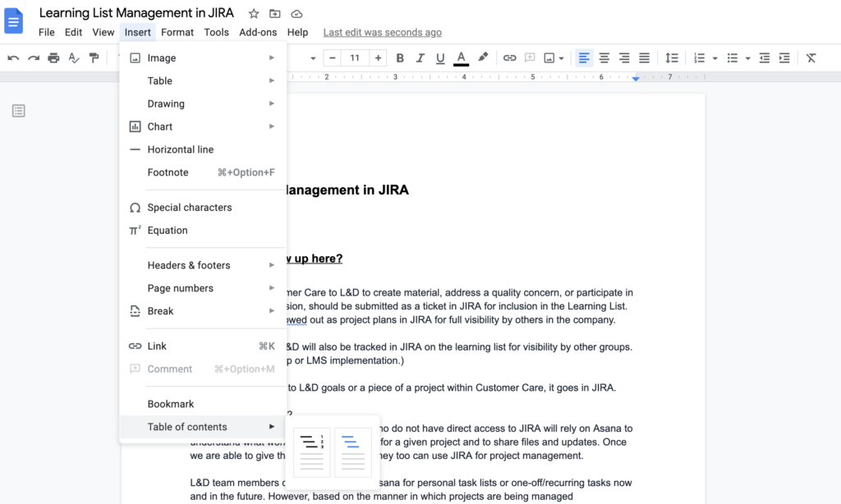This screenshot has width=841, height=504.
Task: Star the document title
Action: tap(254, 13)
